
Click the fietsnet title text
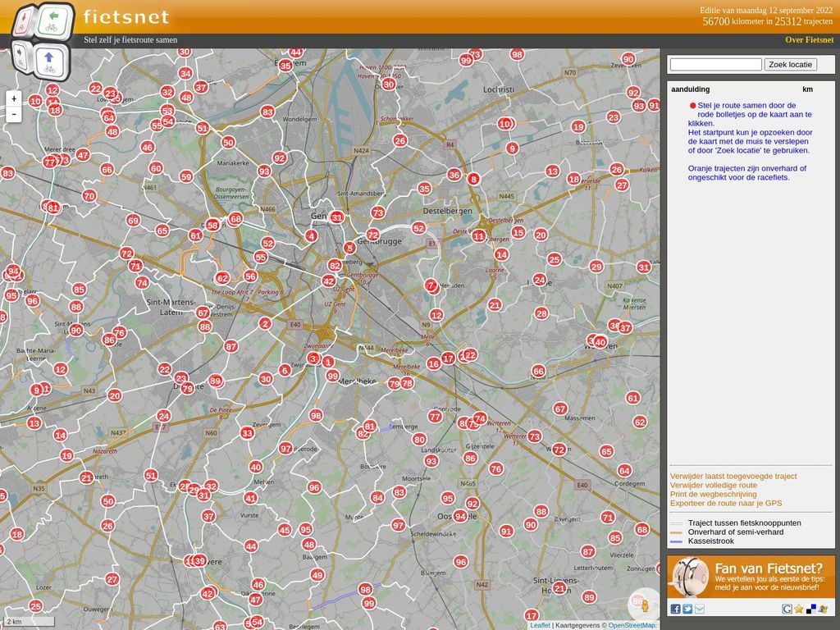126,17
